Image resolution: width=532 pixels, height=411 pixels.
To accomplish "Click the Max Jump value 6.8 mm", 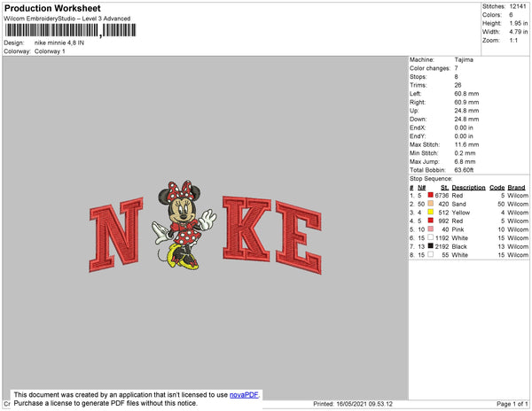I will pos(465,161).
